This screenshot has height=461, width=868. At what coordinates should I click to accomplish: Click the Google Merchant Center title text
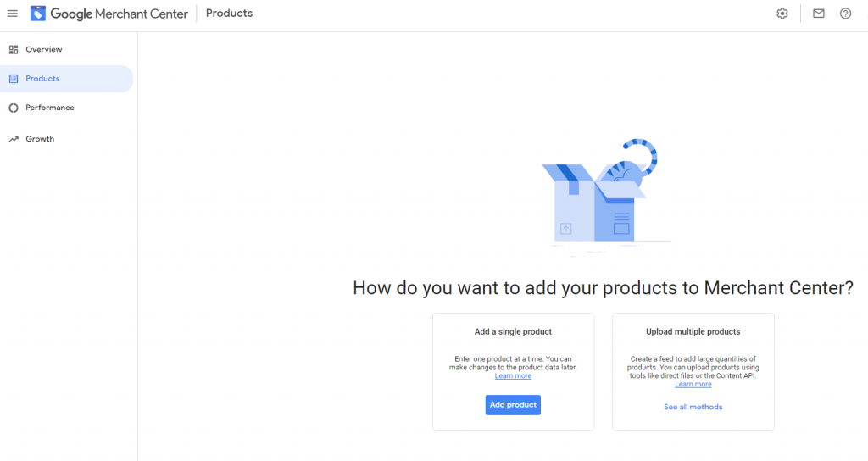click(x=119, y=14)
